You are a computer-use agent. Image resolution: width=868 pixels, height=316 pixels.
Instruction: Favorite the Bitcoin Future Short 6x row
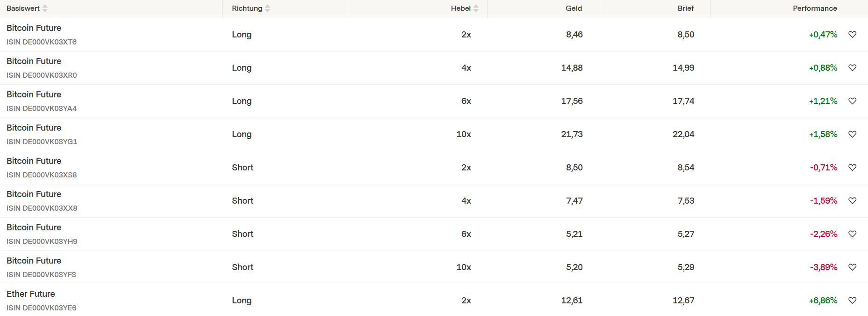pos(852,234)
